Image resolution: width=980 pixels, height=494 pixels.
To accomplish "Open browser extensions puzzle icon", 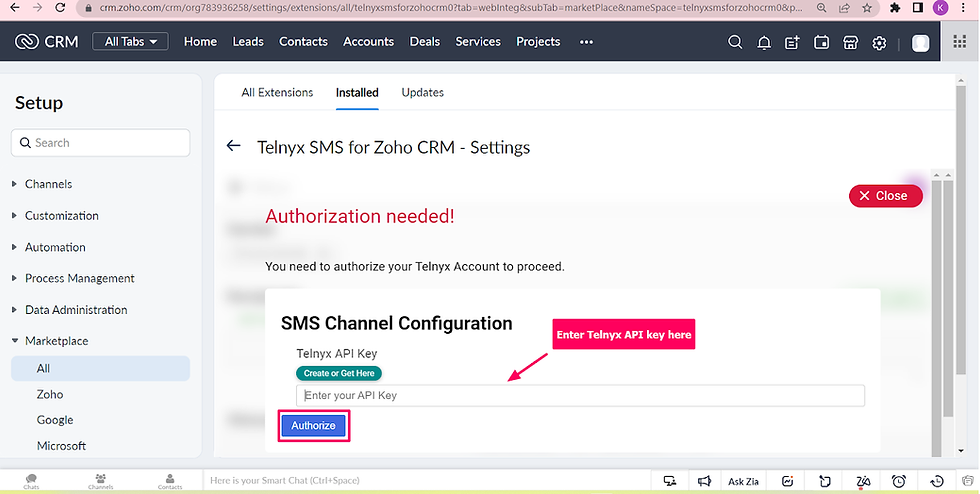I will 895,8.
